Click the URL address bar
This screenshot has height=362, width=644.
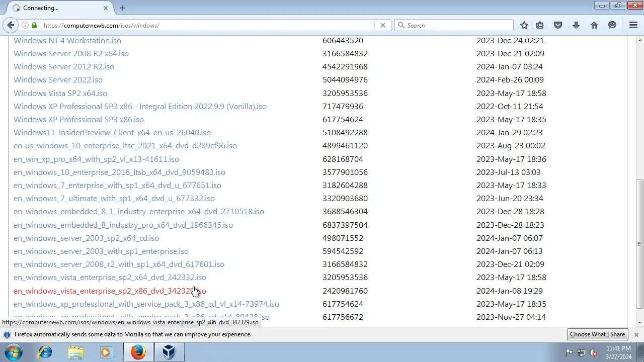(208, 25)
